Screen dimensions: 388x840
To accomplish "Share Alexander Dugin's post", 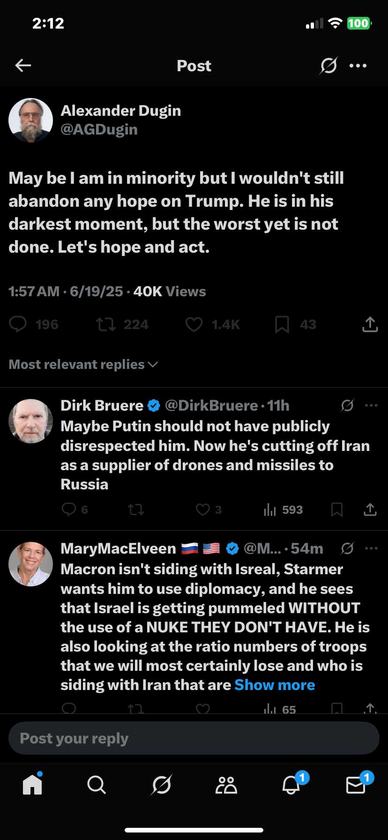I will (369, 324).
